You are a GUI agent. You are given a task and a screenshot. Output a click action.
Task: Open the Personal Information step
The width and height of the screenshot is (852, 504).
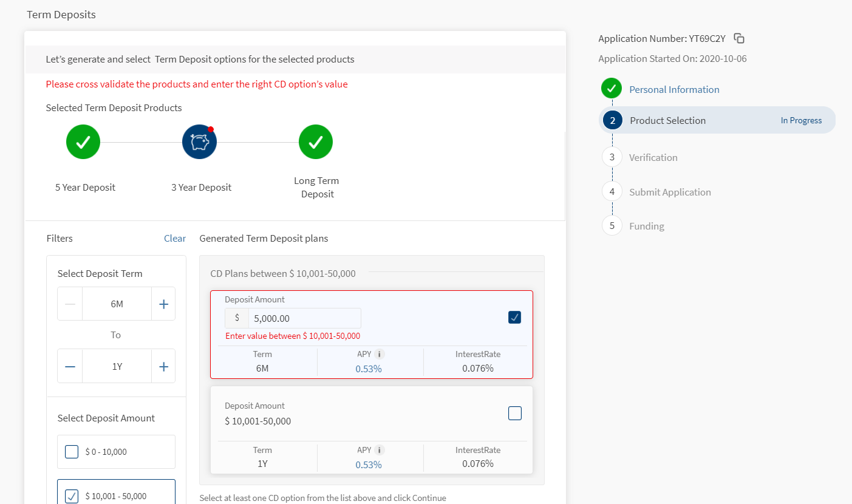point(674,89)
